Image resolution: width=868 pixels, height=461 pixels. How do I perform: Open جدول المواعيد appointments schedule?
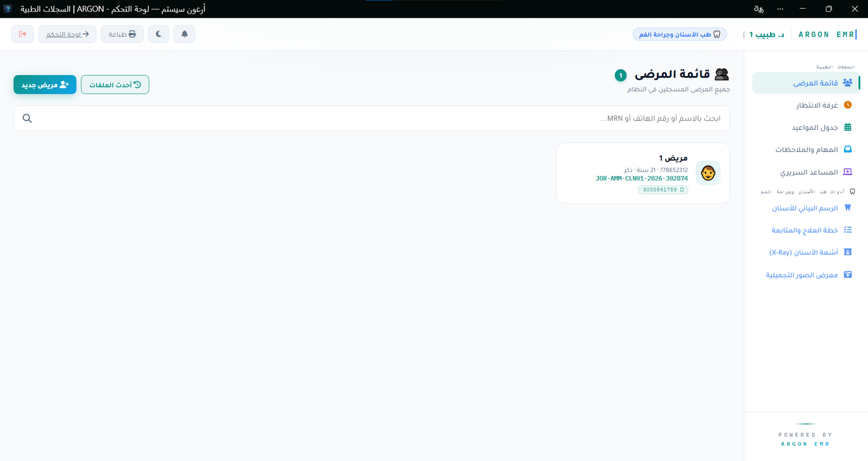pyautogui.click(x=806, y=127)
